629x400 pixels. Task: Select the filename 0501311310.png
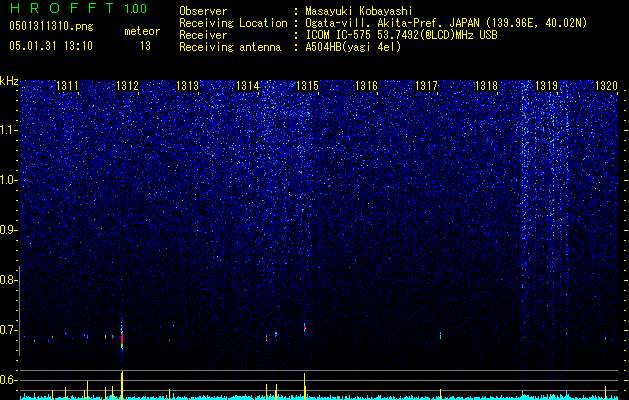(x=51, y=27)
